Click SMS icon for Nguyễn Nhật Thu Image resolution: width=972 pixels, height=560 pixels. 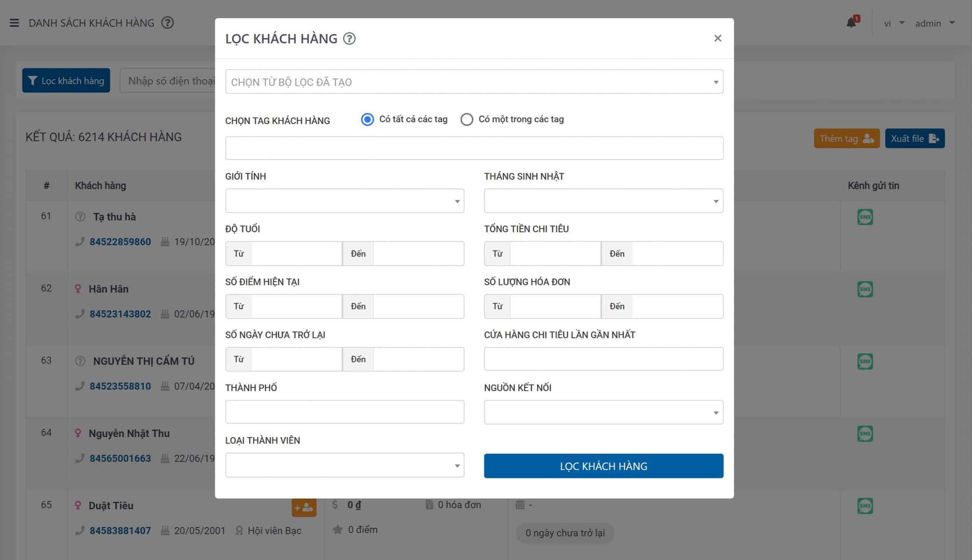point(865,434)
